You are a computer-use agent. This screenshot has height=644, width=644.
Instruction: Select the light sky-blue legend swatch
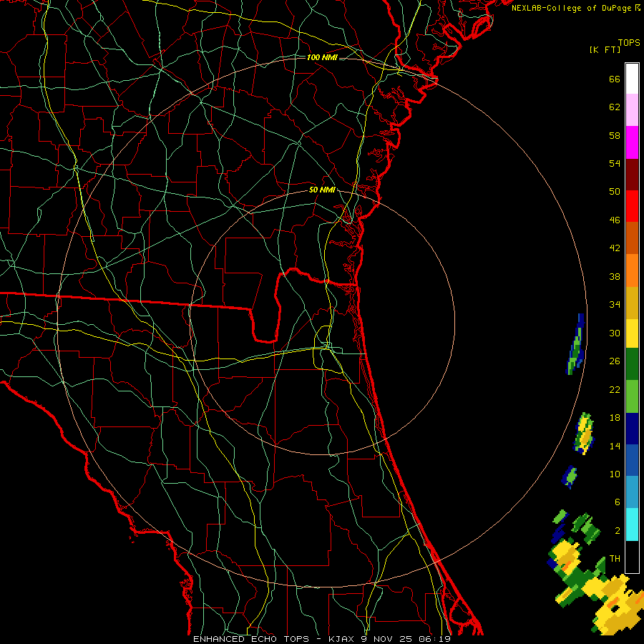[x=632, y=492]
